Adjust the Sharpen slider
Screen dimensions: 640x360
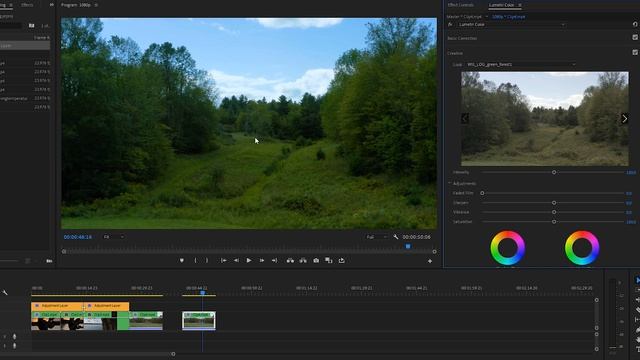click(554, 202)
